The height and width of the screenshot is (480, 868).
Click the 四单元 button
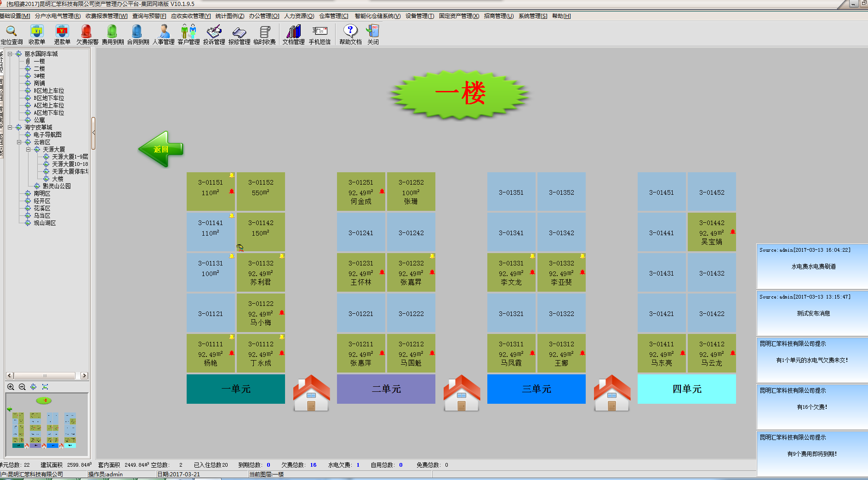click(687, 389)
